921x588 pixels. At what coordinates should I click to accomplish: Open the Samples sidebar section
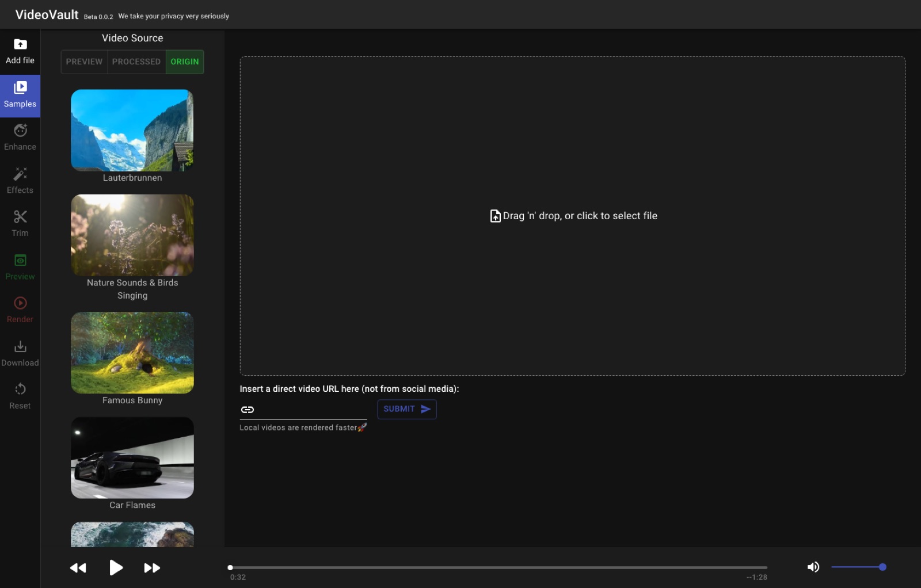(20, 96)
